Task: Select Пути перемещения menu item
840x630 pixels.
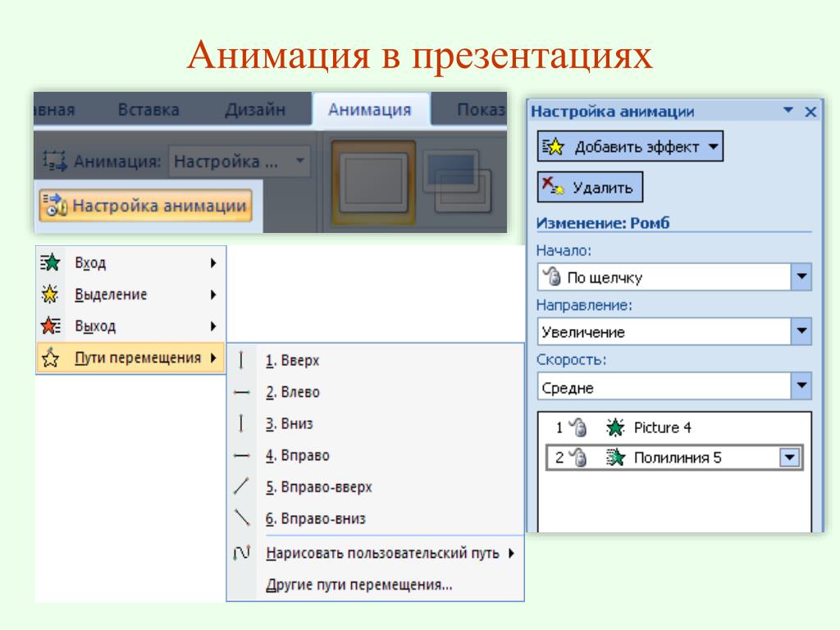Action: (130, 358)
